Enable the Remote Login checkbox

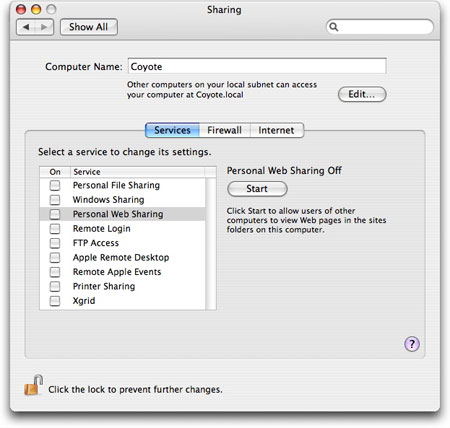pos(55,229)
